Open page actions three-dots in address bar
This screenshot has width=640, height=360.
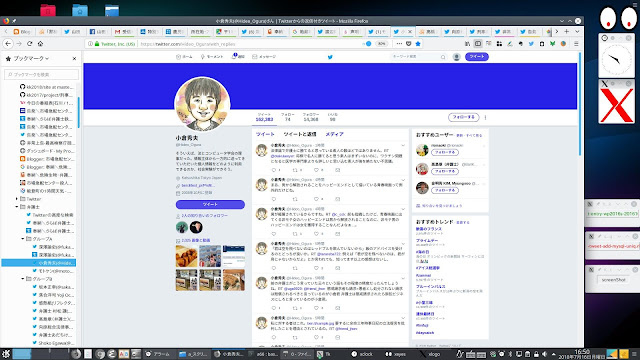point(399,44)
